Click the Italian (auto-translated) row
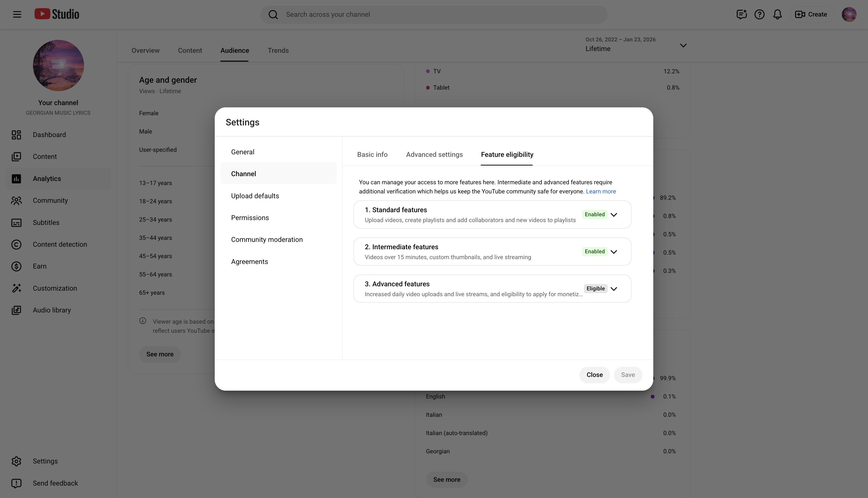 click(x=551, y=433)
